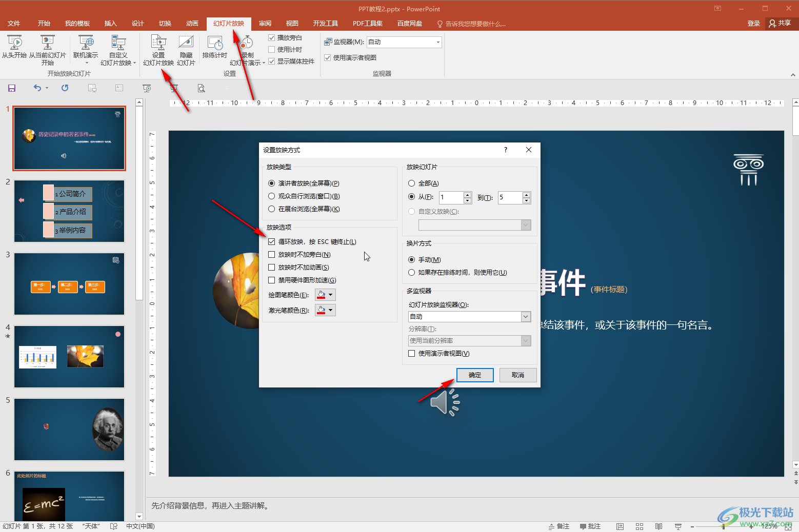Open print preview icon in quick toolbar
This screenshot has width=799, height=532.
(202, 88)
